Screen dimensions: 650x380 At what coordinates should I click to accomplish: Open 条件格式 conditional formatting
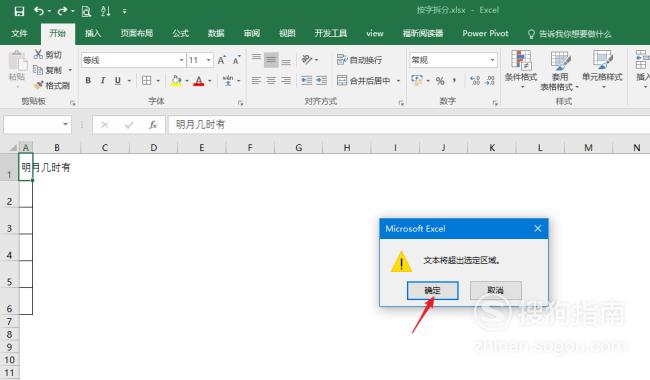pyautogui.click(x=521, y=70)
